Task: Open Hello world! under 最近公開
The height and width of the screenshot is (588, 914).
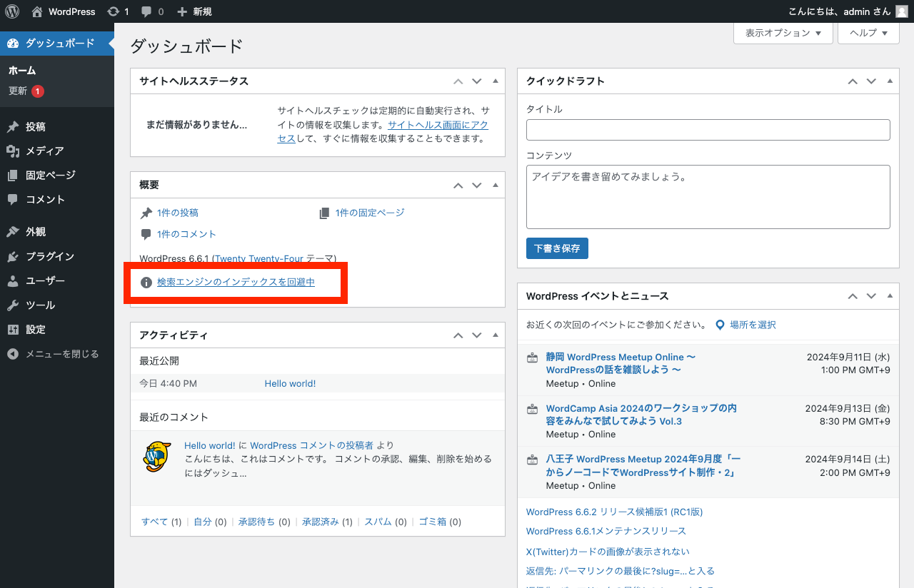Action: tap(290, 384)
